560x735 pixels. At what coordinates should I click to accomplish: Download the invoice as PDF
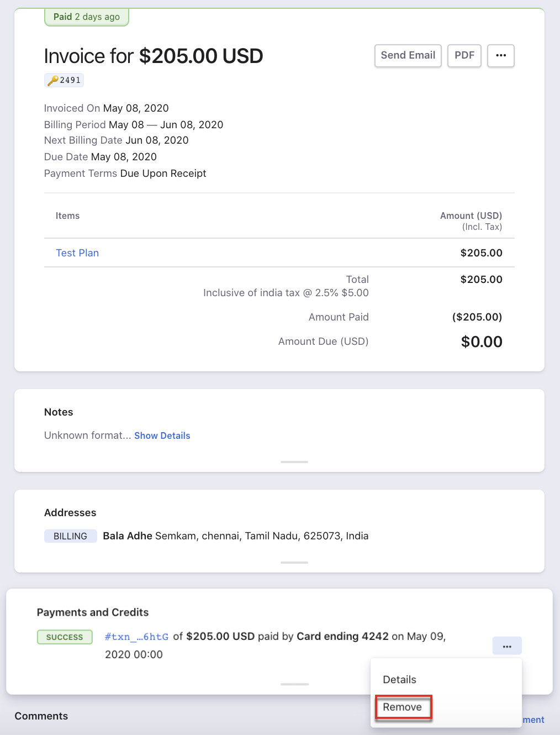click(464, 56)
